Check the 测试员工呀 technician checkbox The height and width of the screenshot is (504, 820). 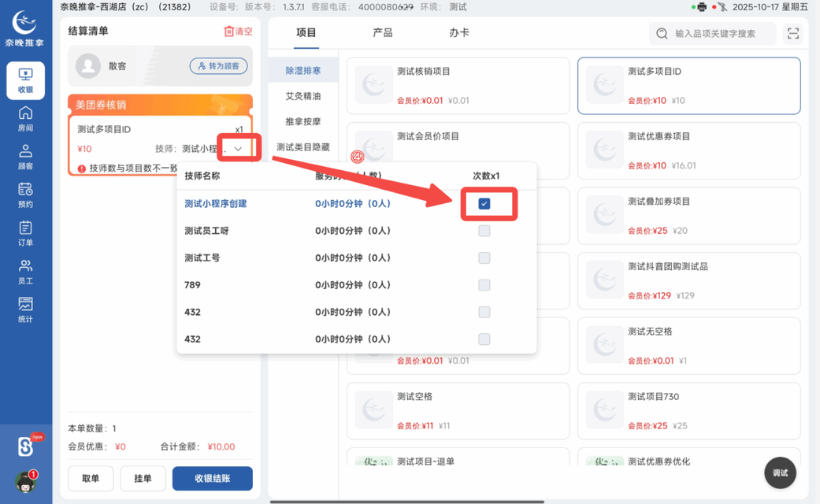[484, 231]
